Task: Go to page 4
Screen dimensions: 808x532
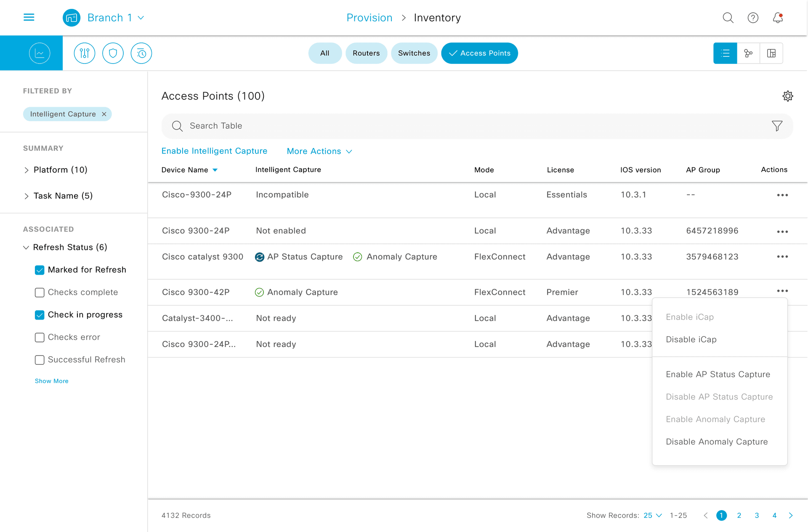Action: click(x=774, y=516)
